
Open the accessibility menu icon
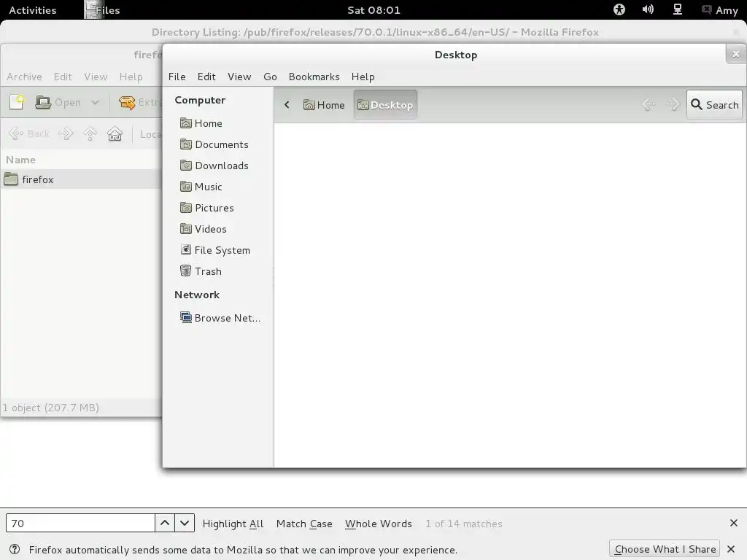[619, 9]
